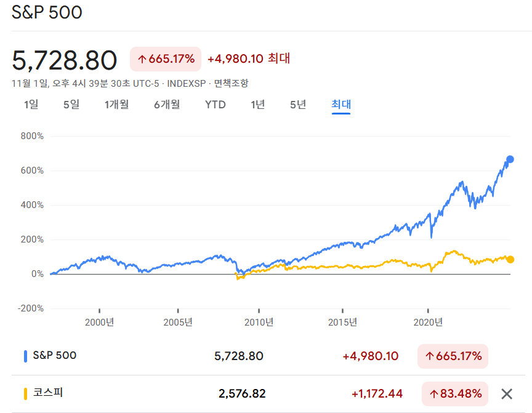Switch to the 1개월 range tab
Viewport: 532px width, 413px height.
pyautogui.click(x=117, y=105)
